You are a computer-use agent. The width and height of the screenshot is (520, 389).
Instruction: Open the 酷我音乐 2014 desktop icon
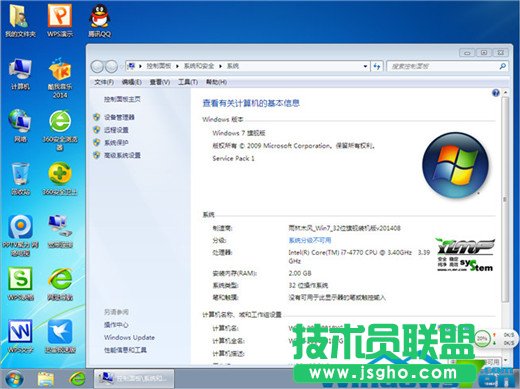point(60,77)
